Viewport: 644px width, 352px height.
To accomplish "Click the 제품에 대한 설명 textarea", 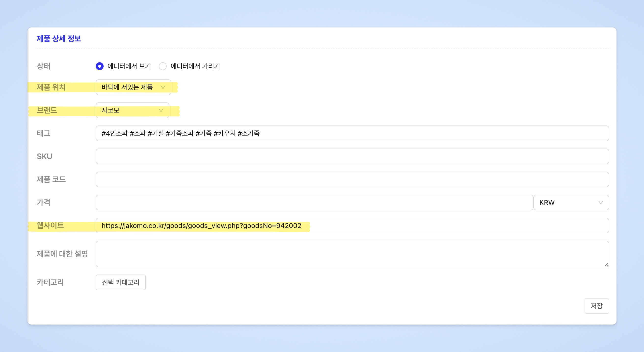I will coord(352,254).
